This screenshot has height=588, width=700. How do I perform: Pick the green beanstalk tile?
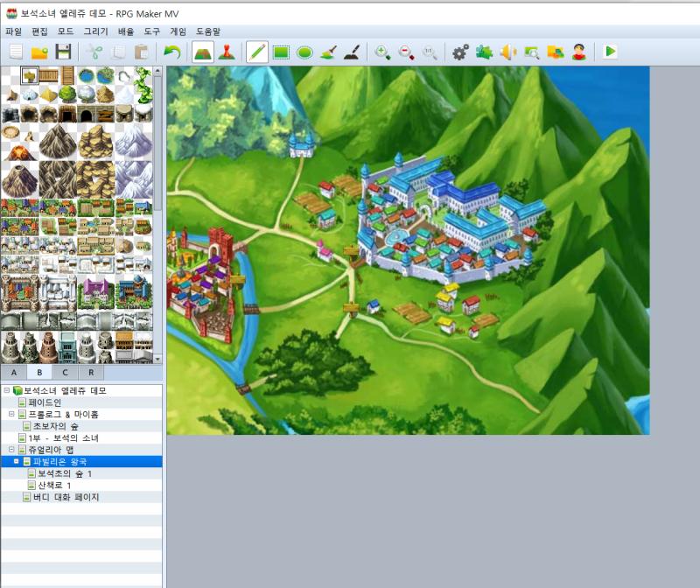coord(143,86)
